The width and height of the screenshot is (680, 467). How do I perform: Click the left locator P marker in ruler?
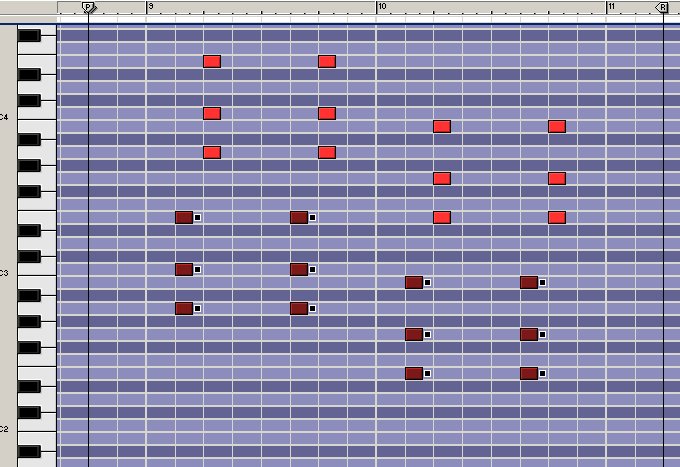pyautogui.click(x=88, y=7)
